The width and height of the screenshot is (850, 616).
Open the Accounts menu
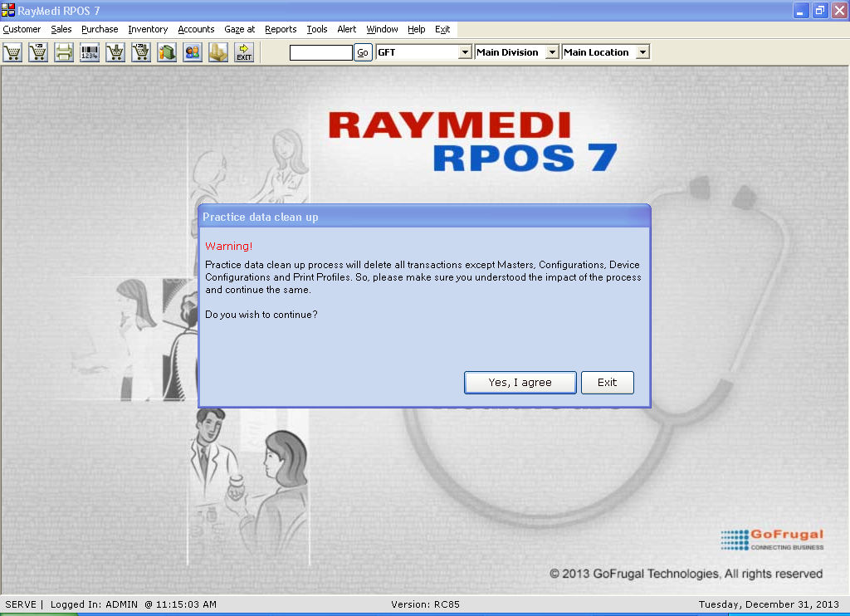click(196, 29)
